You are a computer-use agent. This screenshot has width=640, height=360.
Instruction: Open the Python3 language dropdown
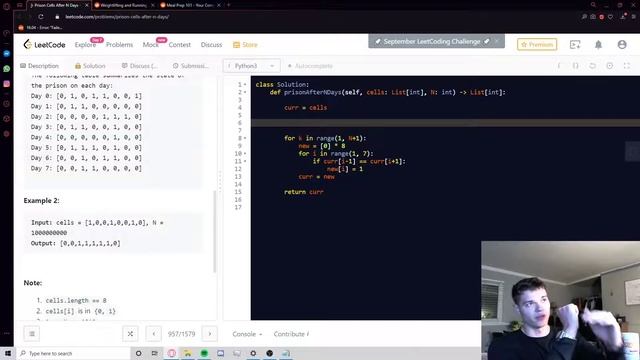pos(251,66)
